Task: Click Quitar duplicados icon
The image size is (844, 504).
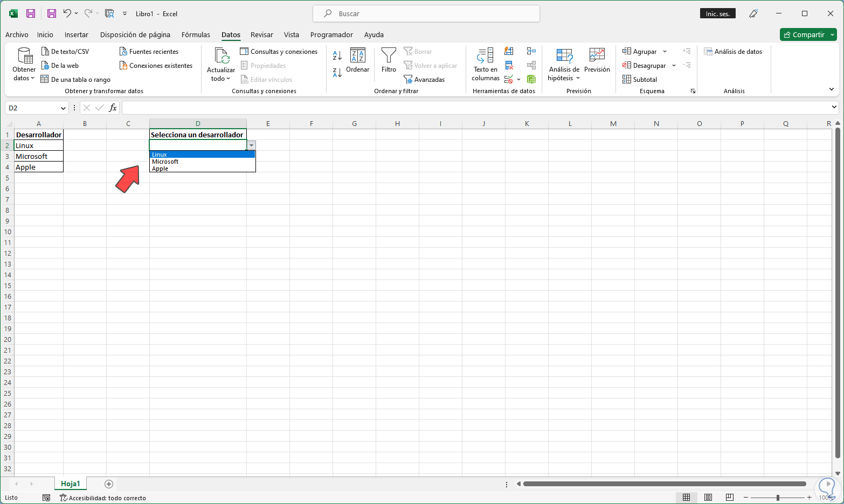Action: (x=509, y=66)
